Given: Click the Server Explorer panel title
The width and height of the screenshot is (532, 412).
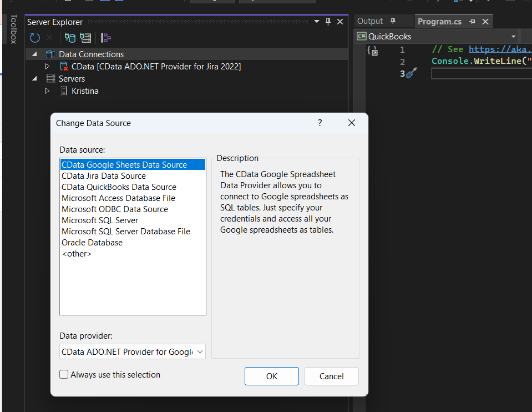Looking at the screenshot, I should [55, 22].
